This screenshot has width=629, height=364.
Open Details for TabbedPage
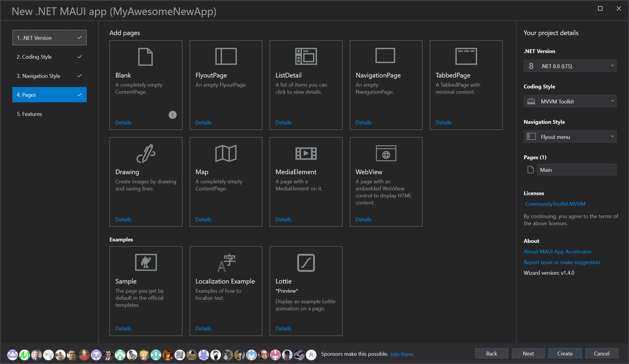[444, 123]
